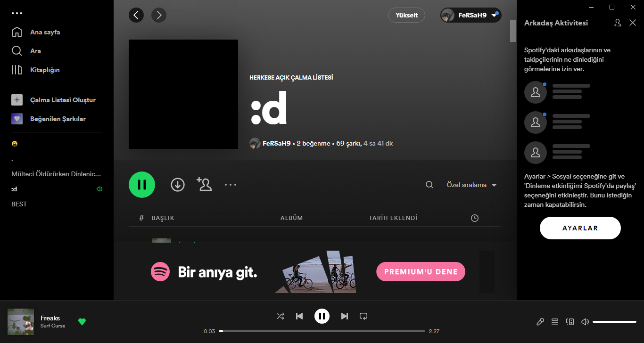This screenshot has height=343, width=644.
Task: Click the PREMIUM'U DENE button
Action: click(421, 272)
